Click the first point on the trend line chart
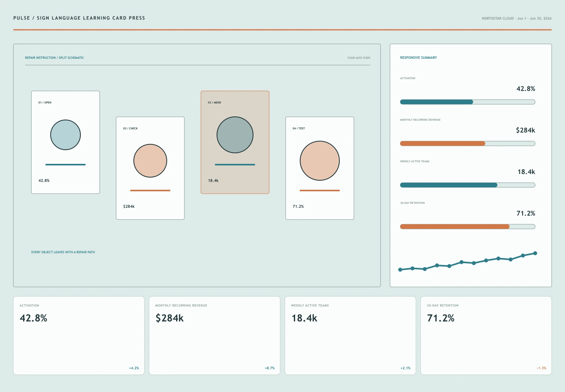The height and width of the screenshot is (392, 565). 400,270
